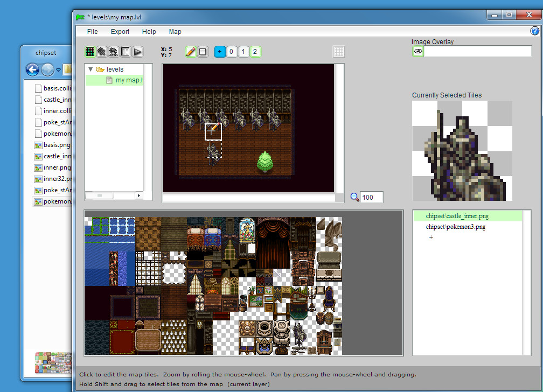543x392 pixels.
Task: Click the plus entry to add a chipset
Action: point(431,237)
